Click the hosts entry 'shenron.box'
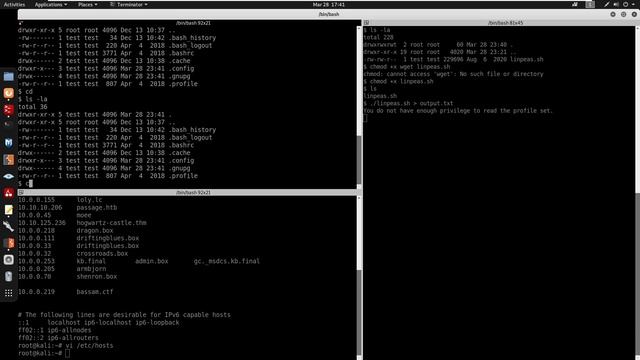 coord(97,276)
